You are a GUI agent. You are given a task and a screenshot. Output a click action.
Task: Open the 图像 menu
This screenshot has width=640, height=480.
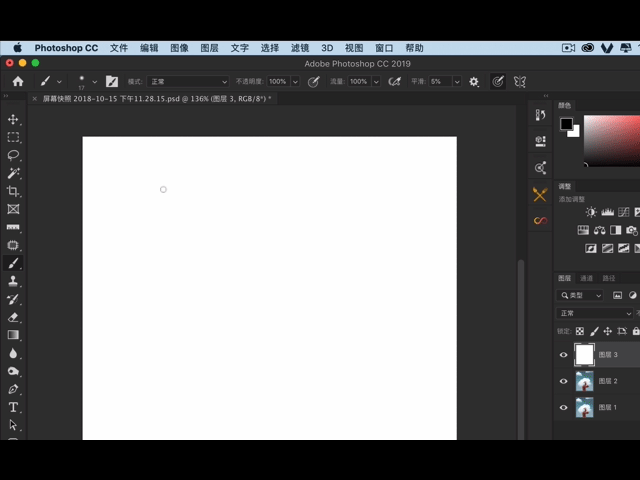click(179, 48)
